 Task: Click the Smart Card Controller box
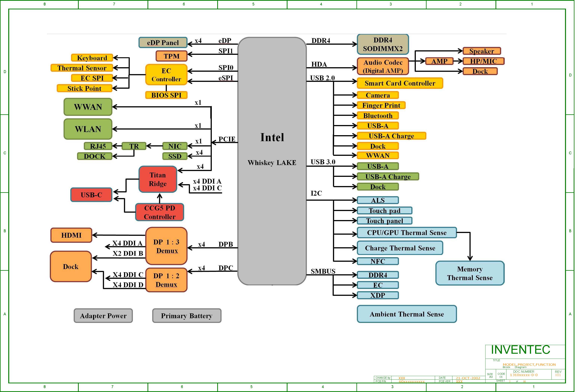[x=400, y=83]
